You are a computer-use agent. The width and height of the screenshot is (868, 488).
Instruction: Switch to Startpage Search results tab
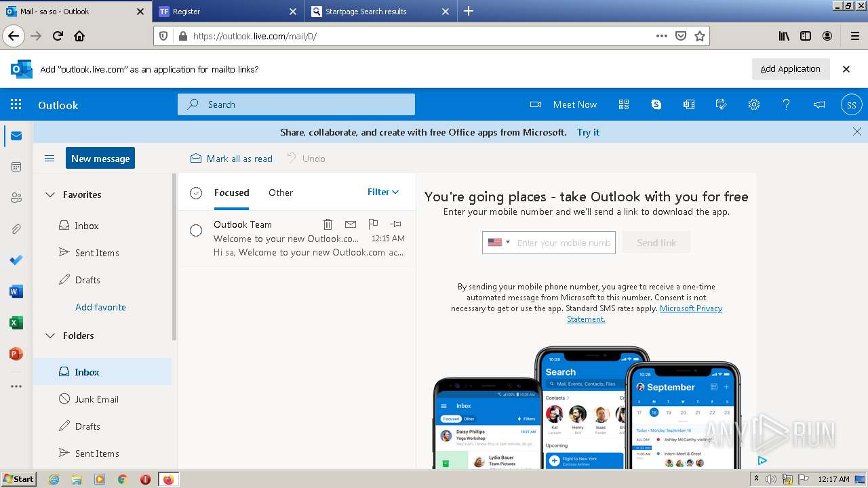pos(380,12)
